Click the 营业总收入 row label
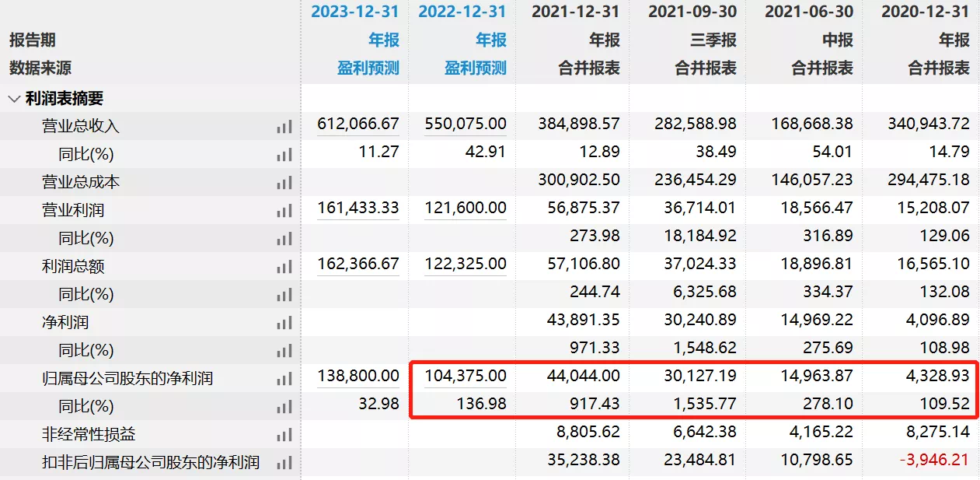The height and width of the screenshot is (480, 980). coord(81,127)
